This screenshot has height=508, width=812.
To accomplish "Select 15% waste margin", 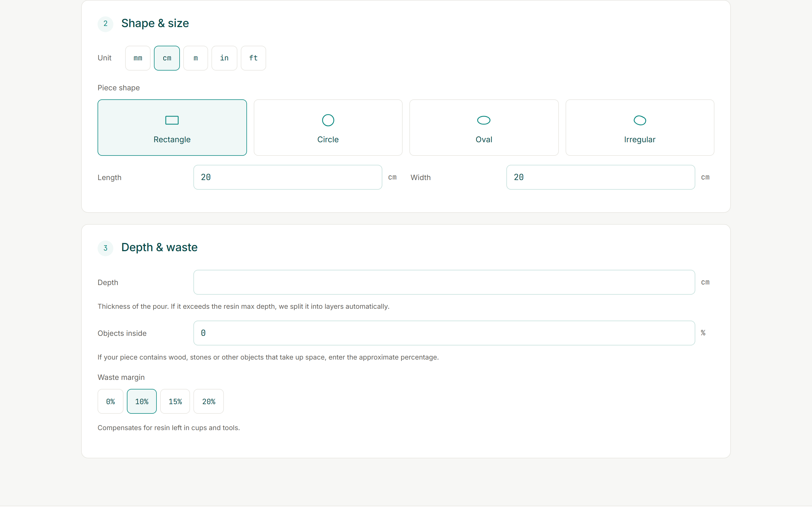I will pyautogui.click(x=175, y=401).
